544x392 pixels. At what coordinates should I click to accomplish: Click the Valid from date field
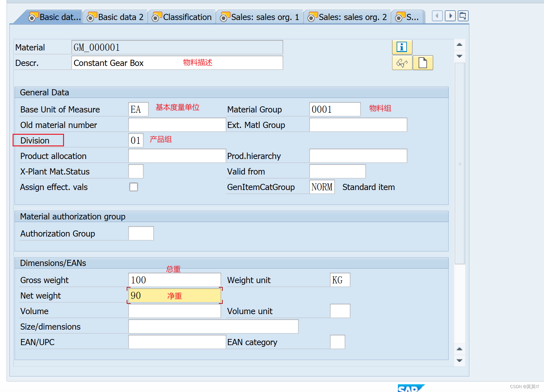pos(337,171)
